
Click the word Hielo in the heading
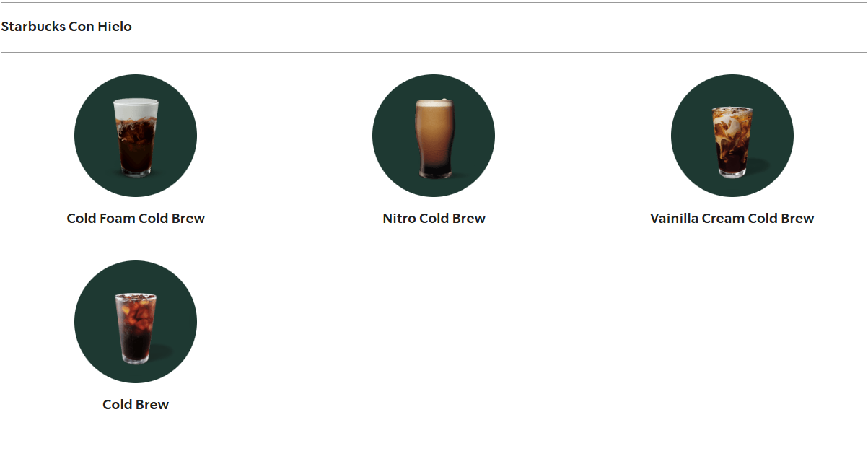(x=115, y=27)
